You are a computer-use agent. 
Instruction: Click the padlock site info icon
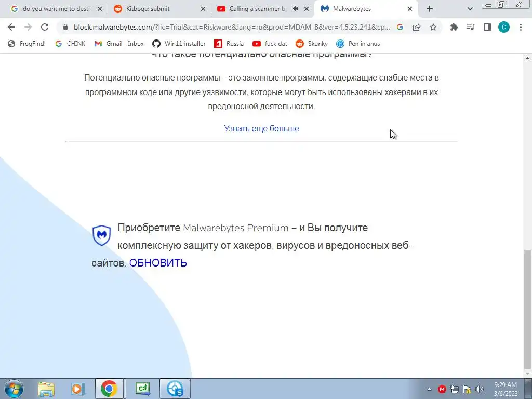(65, 27)
